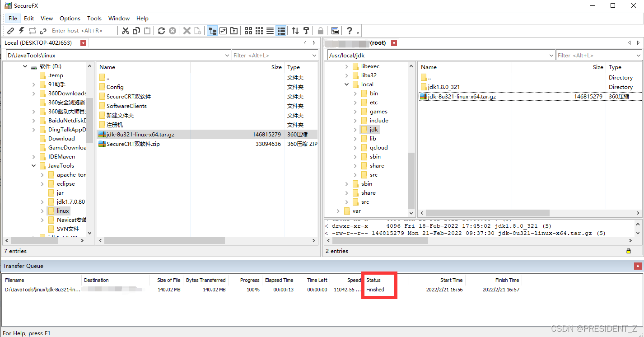Collapse the 软件 (D:) drive node
The height and width of the screenshot is (337, 644).
[25, 66]
